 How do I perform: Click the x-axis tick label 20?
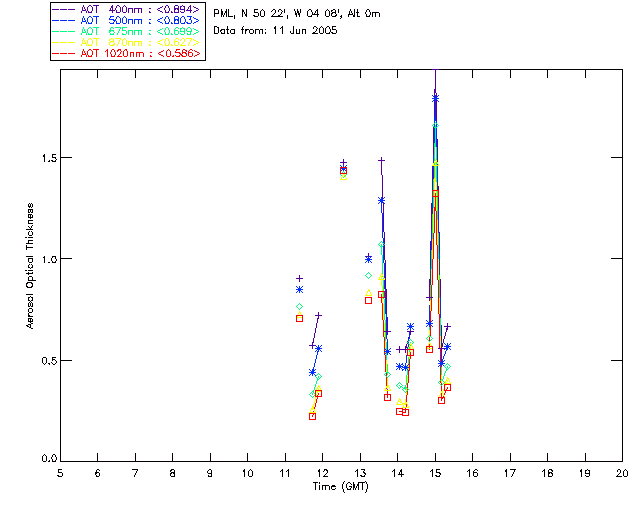pos(622,473)
